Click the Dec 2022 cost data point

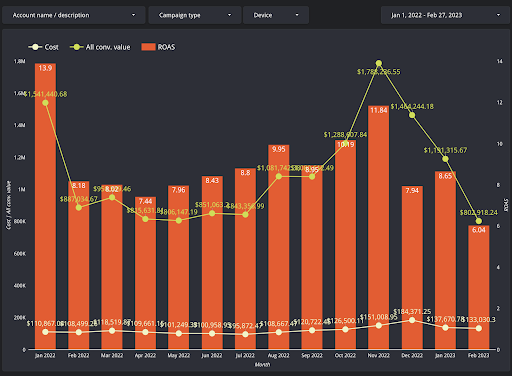[412, 320]
